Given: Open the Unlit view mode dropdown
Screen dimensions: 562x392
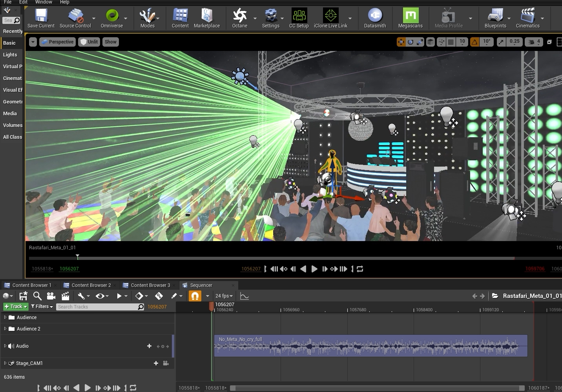Looking at the screenshot, I should click(89, 42).
